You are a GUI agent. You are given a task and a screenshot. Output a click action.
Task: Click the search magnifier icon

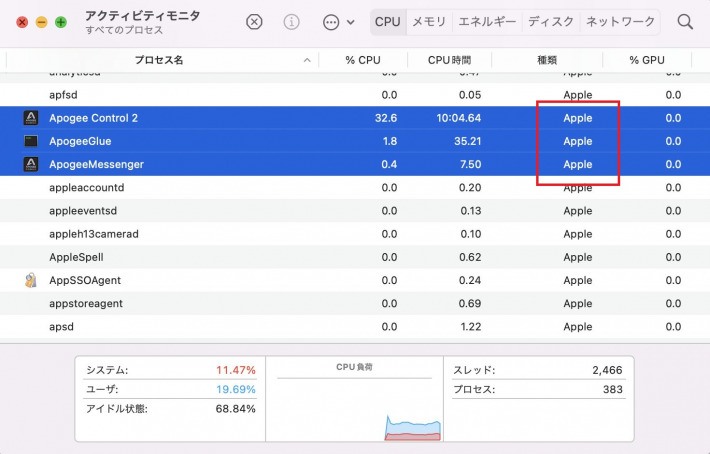685,21
